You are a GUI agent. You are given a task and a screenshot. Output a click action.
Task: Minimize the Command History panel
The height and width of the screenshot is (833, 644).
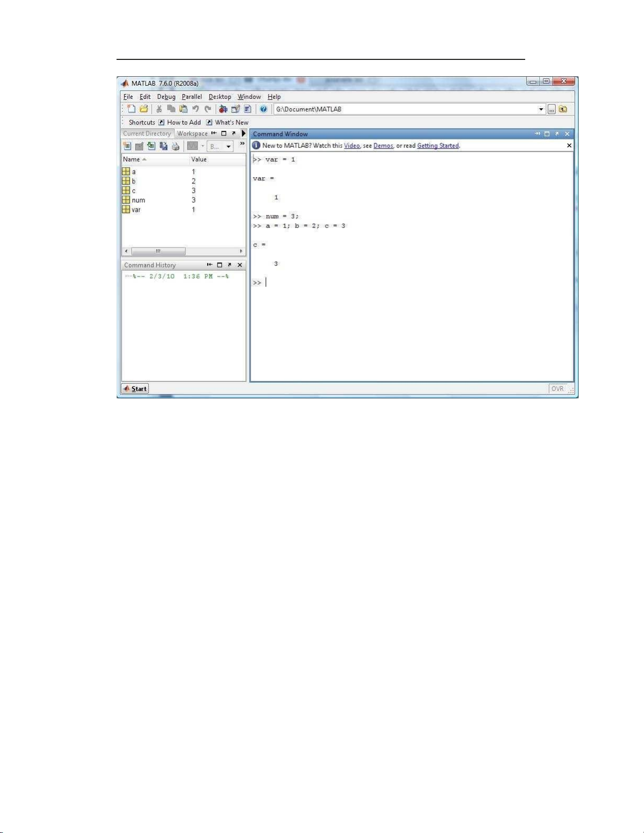[210, 265]
